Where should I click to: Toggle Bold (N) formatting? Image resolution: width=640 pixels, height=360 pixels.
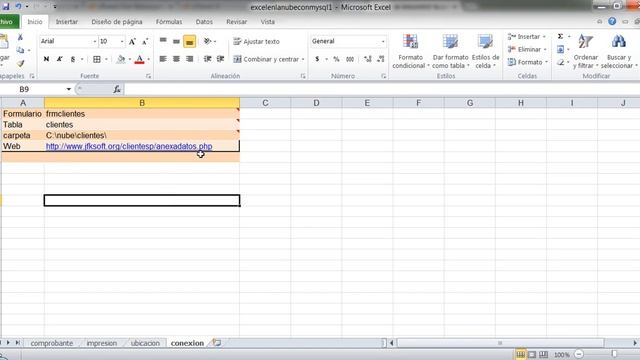coord(47,59)
